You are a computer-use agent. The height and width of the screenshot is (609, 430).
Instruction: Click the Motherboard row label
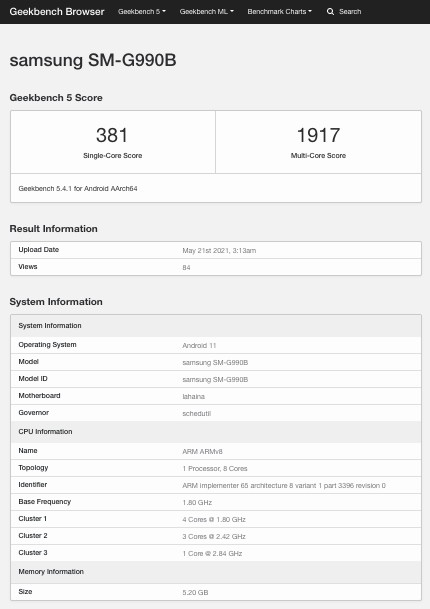pos(39,396)
